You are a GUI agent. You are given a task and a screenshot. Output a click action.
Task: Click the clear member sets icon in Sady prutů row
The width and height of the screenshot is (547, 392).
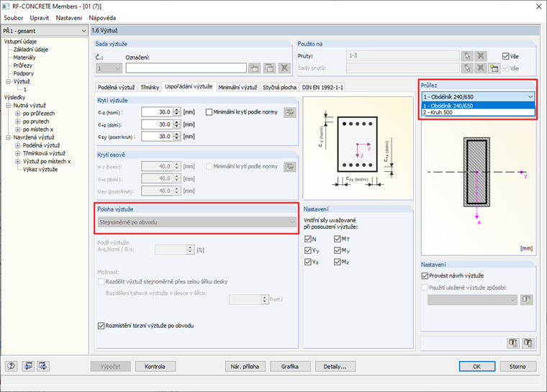tap(480, 68)
